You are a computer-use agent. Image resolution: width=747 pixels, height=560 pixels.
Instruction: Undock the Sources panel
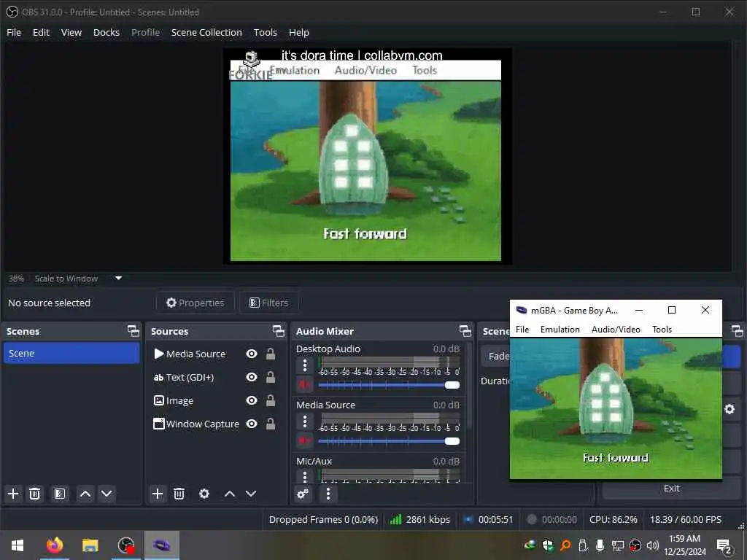click(x=278, y=331)
